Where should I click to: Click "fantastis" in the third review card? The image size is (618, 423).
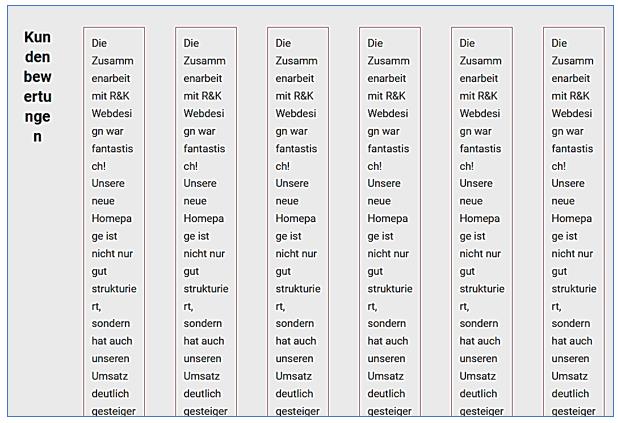(297, 149)
